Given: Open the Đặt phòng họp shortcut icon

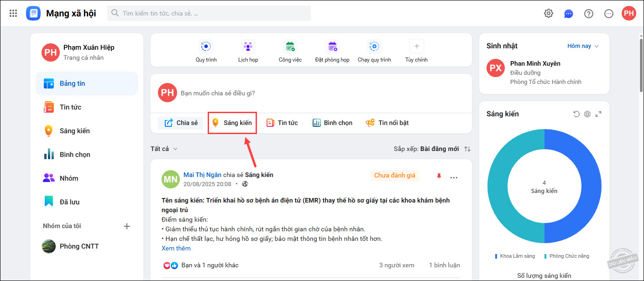Looking at the screenshot, I should click(x=332, y=46).
